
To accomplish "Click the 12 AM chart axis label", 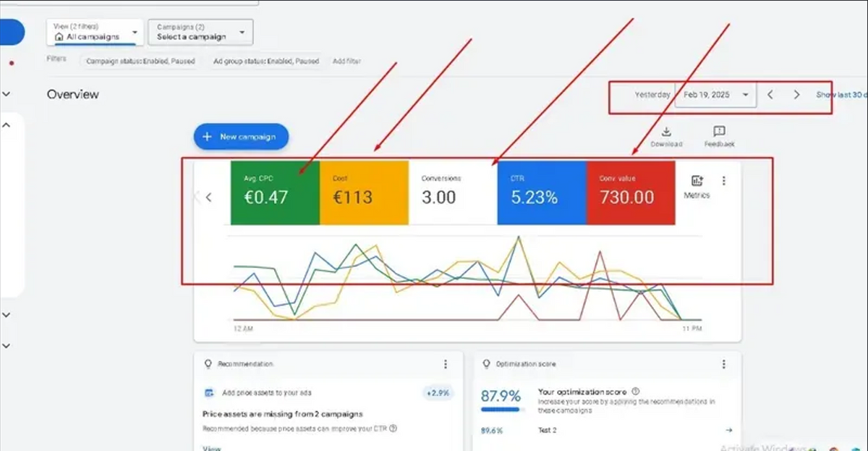I will 243,329.
